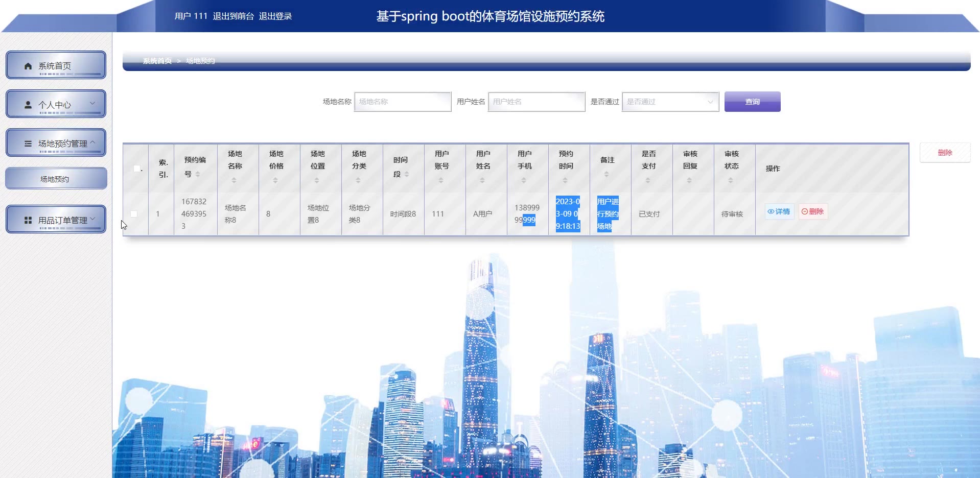Open the 是否通过 dropdown
The width and height of the screenshot is (980, 478).
pyautogui.click(x=670, y=102)
